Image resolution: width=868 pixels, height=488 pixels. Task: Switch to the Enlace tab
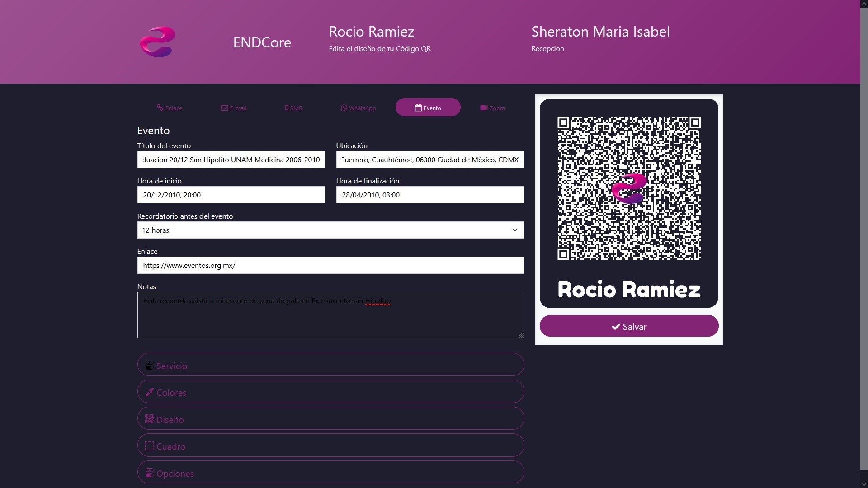170,108
